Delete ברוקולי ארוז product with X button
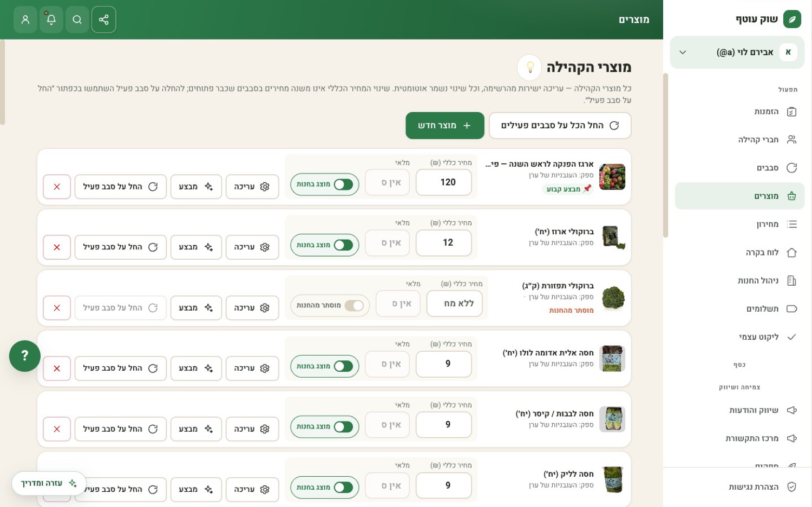The height and width of the screenshot is (507, 812). click(x=57, y=247)
